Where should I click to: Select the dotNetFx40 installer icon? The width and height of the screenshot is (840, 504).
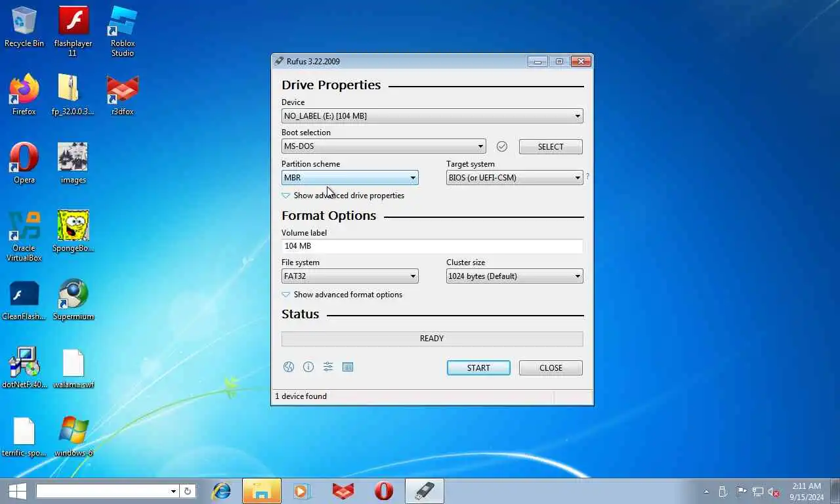click(x=24, y=368)
